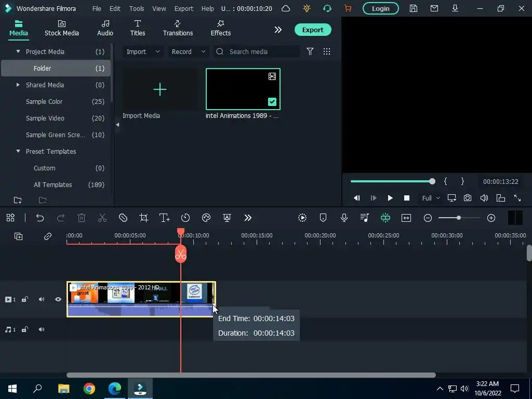Image resolution: width=532 pixels, height=399 pixels.
Task: Click the delete trash icon in timeline toolbar
Action: [82, 218]
